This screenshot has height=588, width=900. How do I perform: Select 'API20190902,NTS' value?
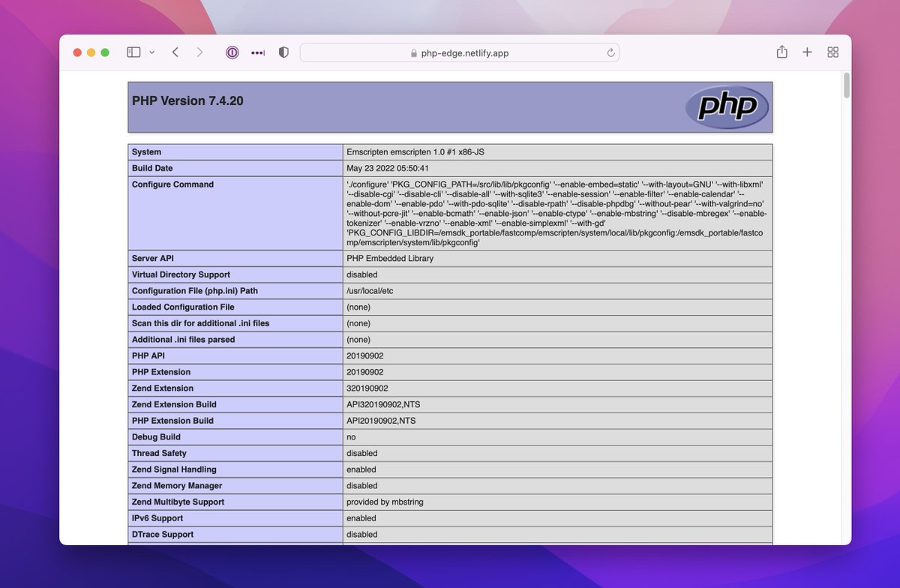[381, 421]
